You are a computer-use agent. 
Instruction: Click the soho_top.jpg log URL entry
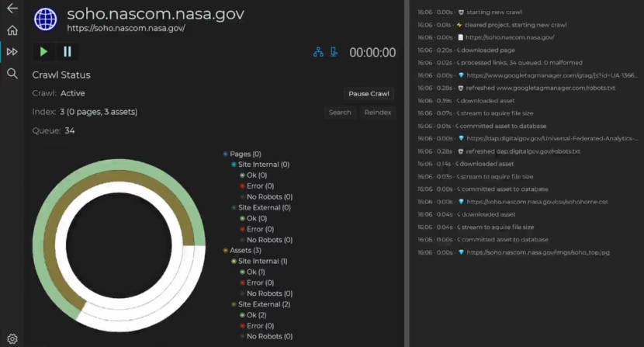[538, 252]
